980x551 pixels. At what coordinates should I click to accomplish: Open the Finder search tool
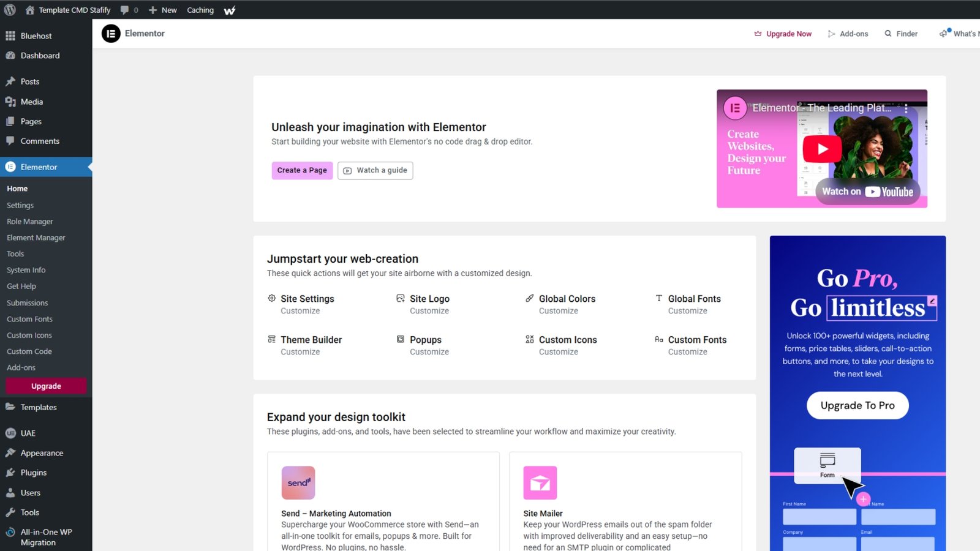[x=901, y=34]
